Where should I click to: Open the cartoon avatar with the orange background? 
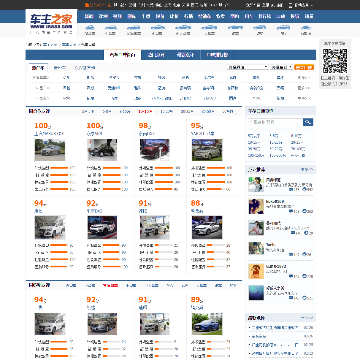click(x=256, y=271)
